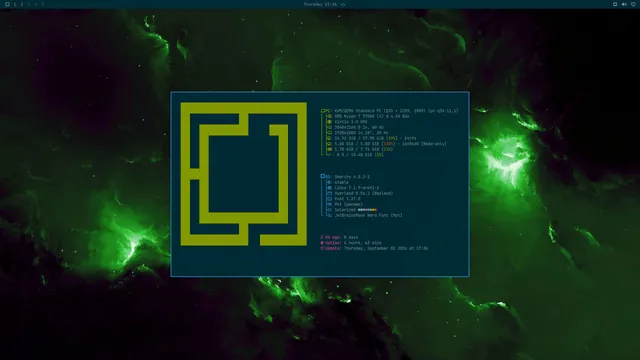Select the btrfs disk usage line

pos(375,138)
